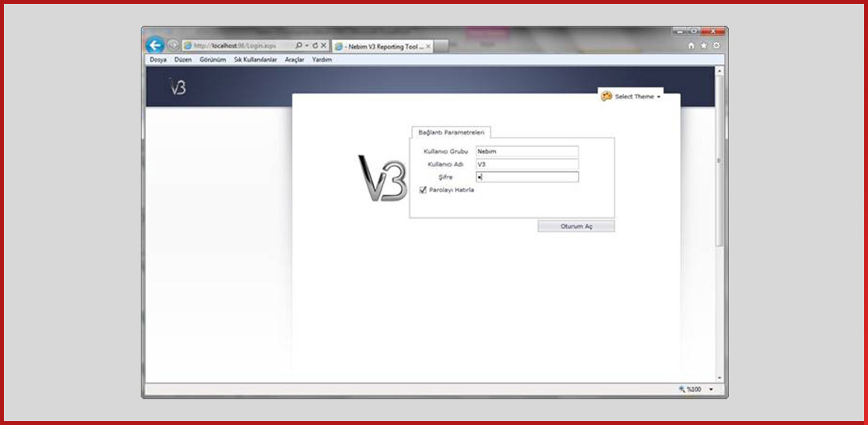Open the Yardım menu

click(x=321, y=59)
